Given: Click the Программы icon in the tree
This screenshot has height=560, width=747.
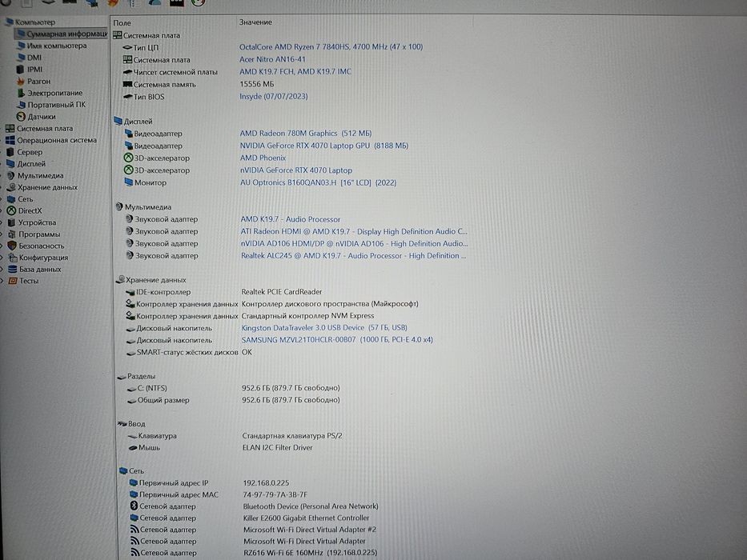Looking at the screenshot, I should 12,234.
